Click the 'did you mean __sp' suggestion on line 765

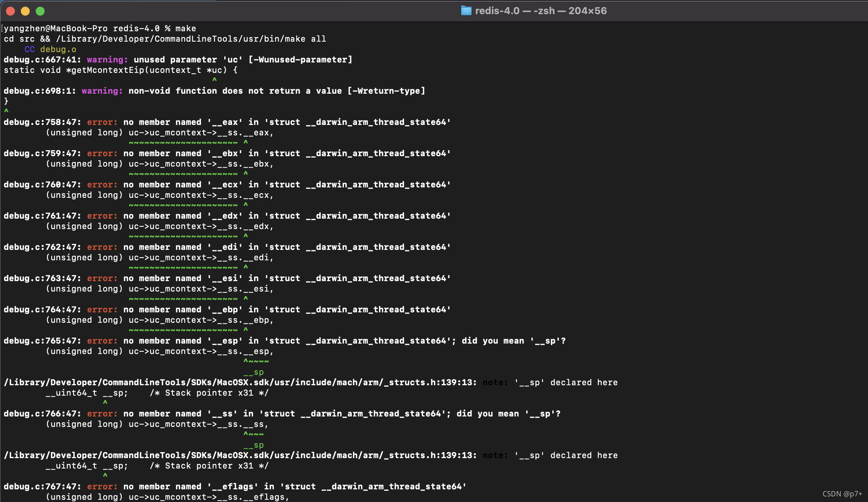513,341
